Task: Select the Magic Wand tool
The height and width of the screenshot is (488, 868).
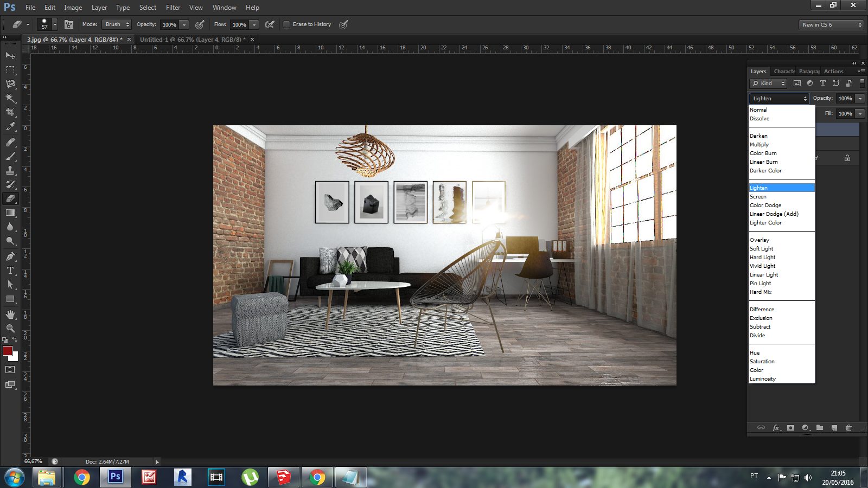Action: (10, 98)
